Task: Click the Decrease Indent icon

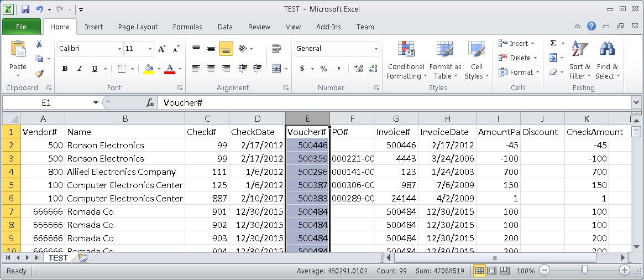Action: point(243,68)
